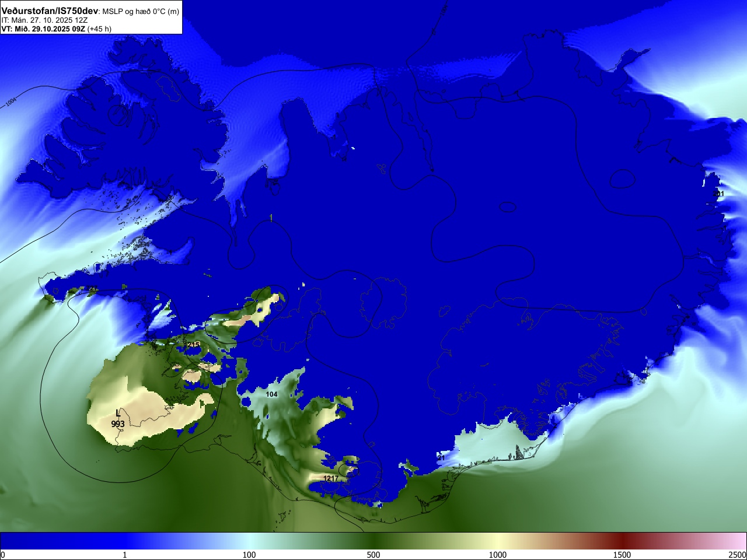Click the '1004' isobar label
The image size is (747, 560).
tap(11, 103)
